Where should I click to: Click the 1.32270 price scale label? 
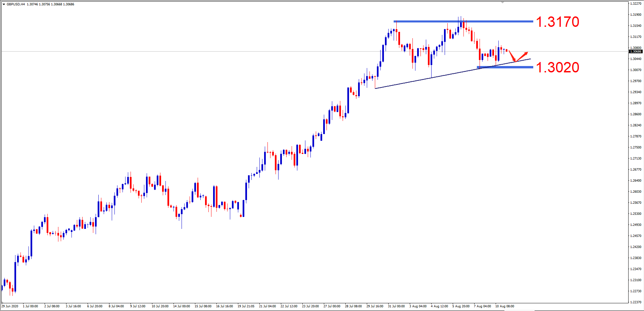(636, 4)
